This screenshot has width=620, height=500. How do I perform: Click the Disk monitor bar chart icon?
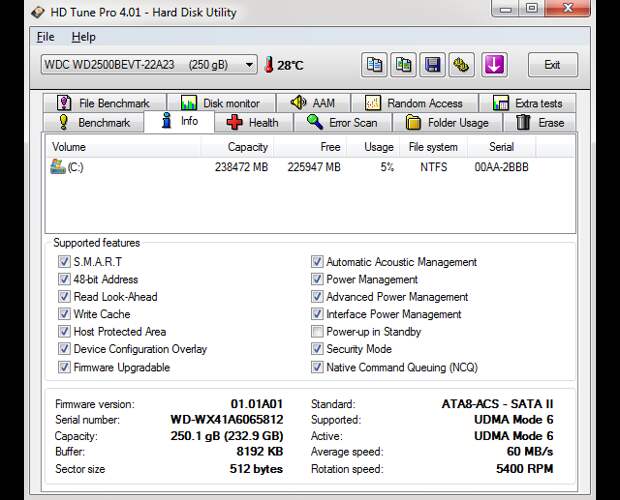point(189,103)
